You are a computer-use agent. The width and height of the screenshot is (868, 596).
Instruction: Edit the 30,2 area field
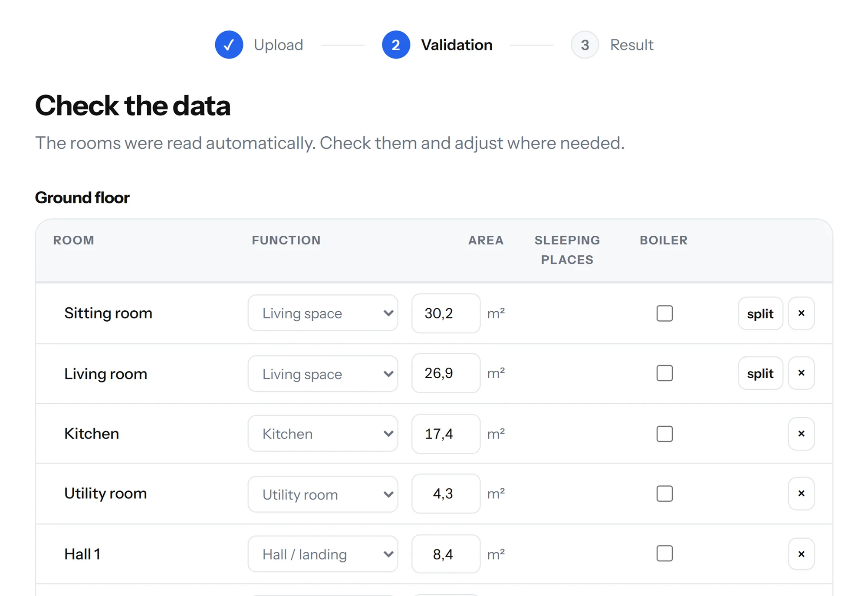[x=446, y=313]
